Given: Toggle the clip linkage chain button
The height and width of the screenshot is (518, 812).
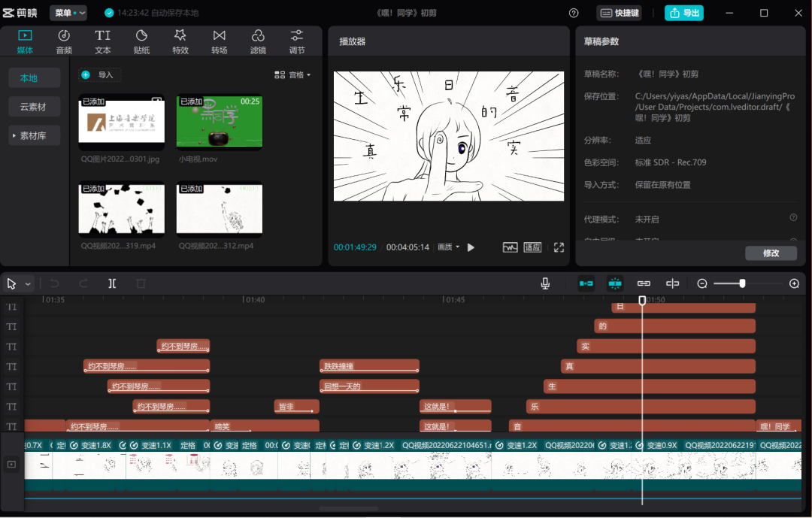Looking at the screenshot, I should pyautogui.click(x=644, y=283).
